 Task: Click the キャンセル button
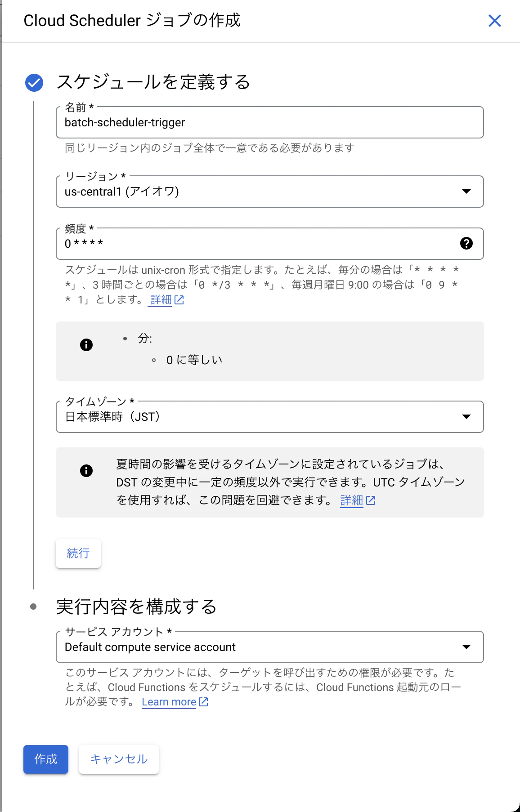(119, 759)
